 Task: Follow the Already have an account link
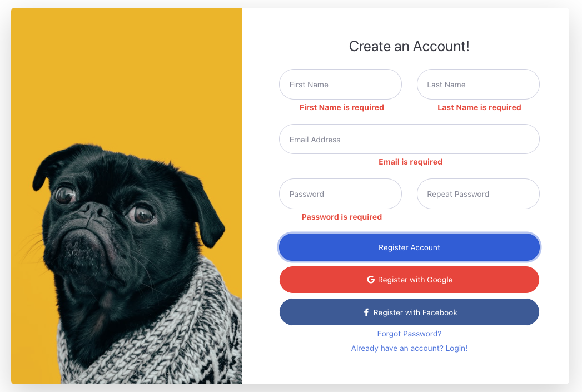[409, 348]
